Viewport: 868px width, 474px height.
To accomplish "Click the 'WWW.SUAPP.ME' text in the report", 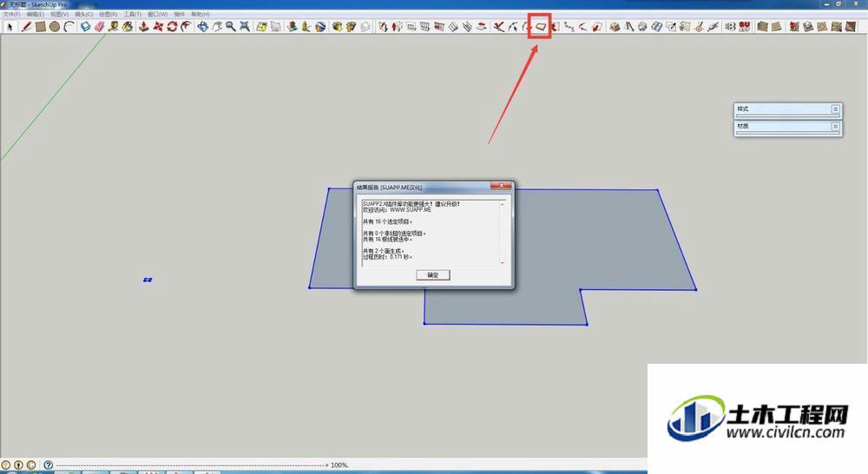I will (x=411, y=210).
